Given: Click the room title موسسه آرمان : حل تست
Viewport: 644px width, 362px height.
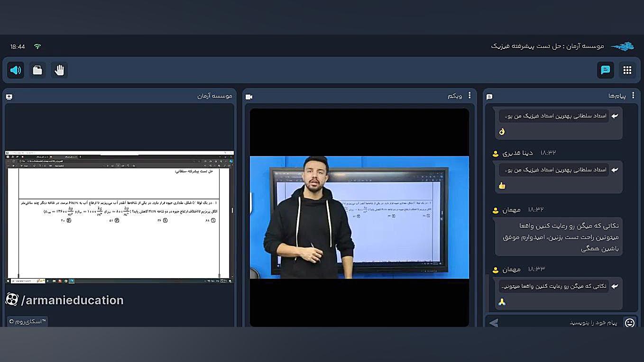Looking at the screenshot, I should (548, 46).
